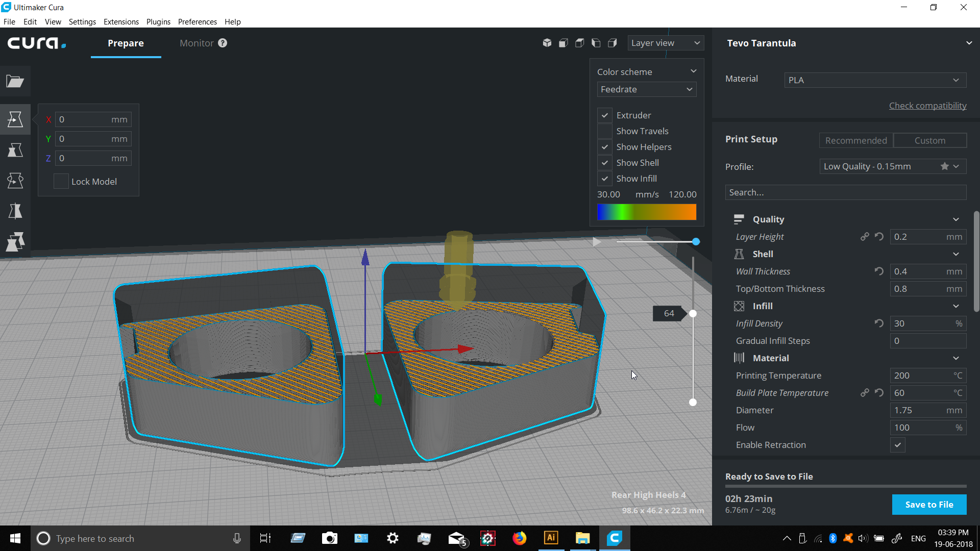The width and height of the screenshot is (980, 551).
Task: Open a model file with folder icon
Action: [x=15, y=81]
